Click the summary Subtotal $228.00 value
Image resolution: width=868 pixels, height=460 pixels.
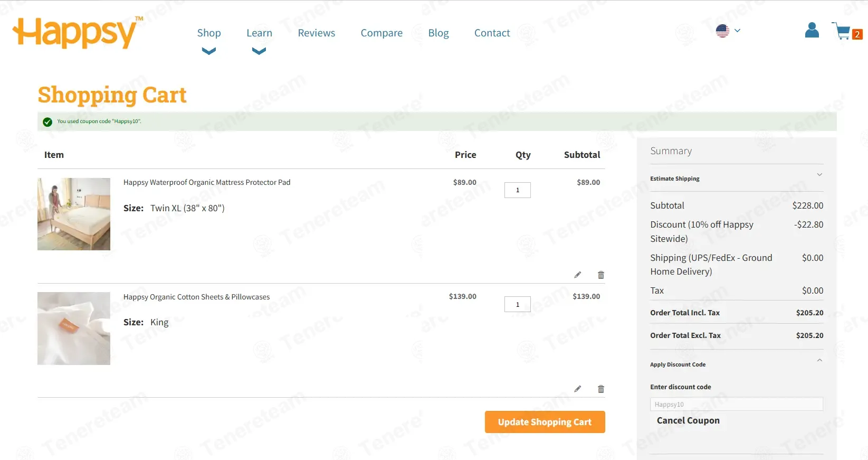pos(807,205)
